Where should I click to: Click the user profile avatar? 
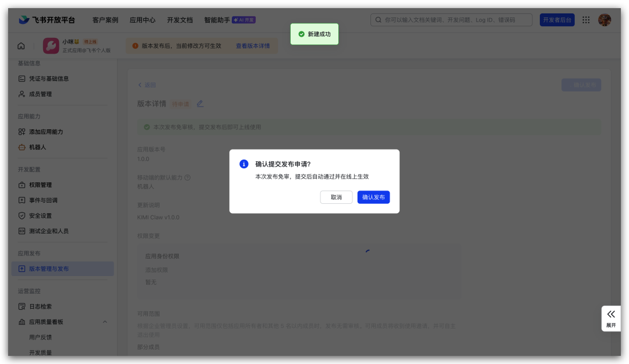click(x=605, y=20)
